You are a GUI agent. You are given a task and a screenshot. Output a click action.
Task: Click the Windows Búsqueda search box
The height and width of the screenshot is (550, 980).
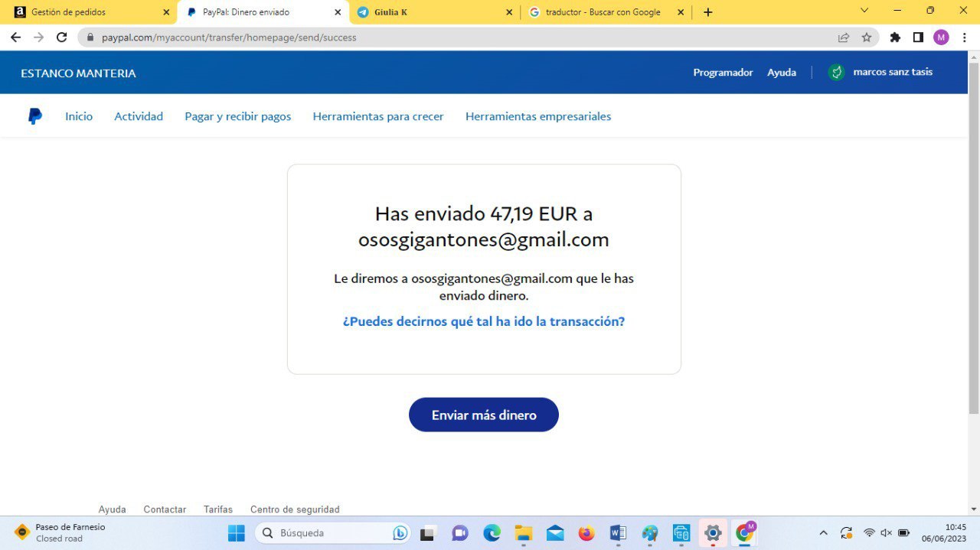[333, 533]
